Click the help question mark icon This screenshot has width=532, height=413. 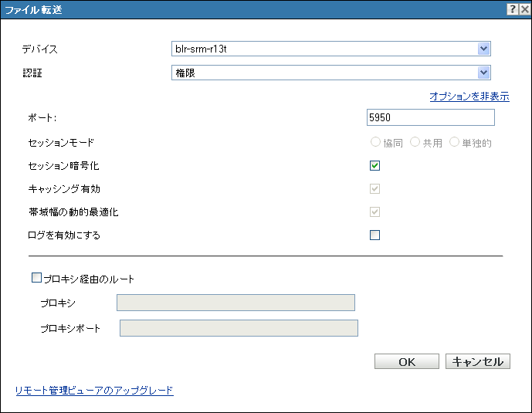512,9
